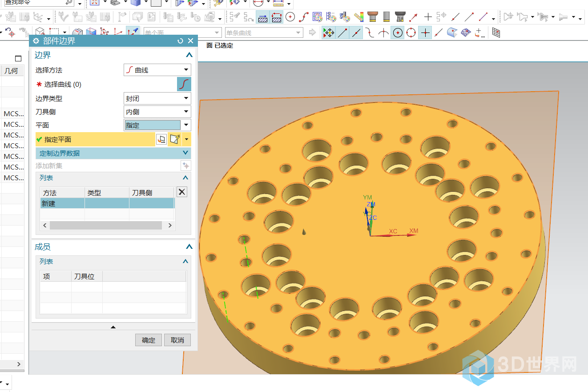Toggle the quadrant point snap icon
Viewport: 588px width, 392px height.
click(x=411, y=32)
